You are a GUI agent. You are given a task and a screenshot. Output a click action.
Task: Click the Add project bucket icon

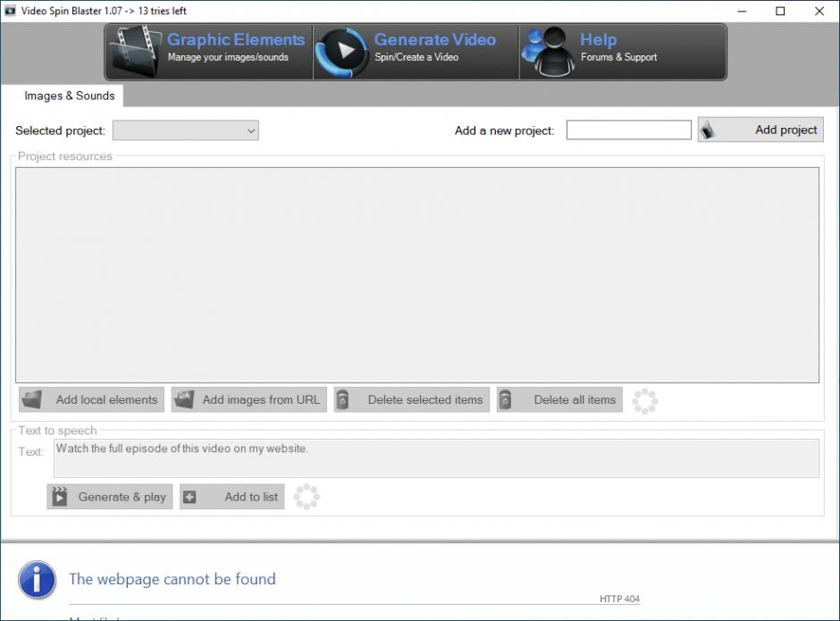[708, 130]
